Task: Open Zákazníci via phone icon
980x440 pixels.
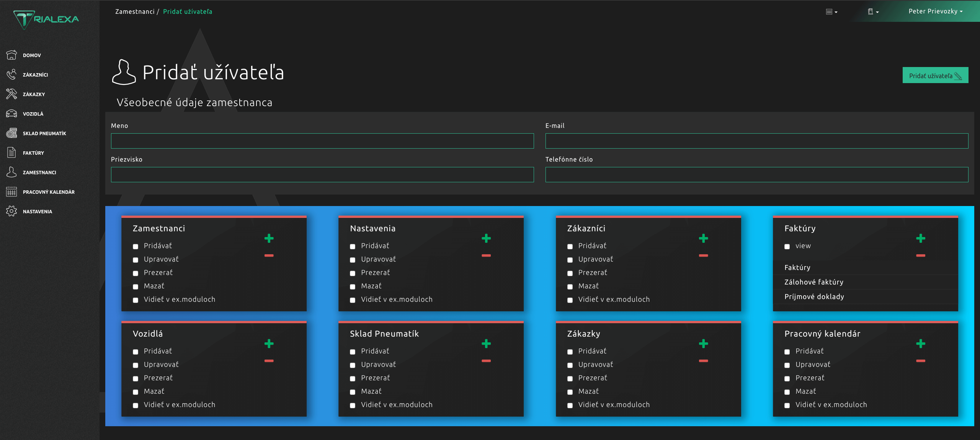Action: [11, 74]
